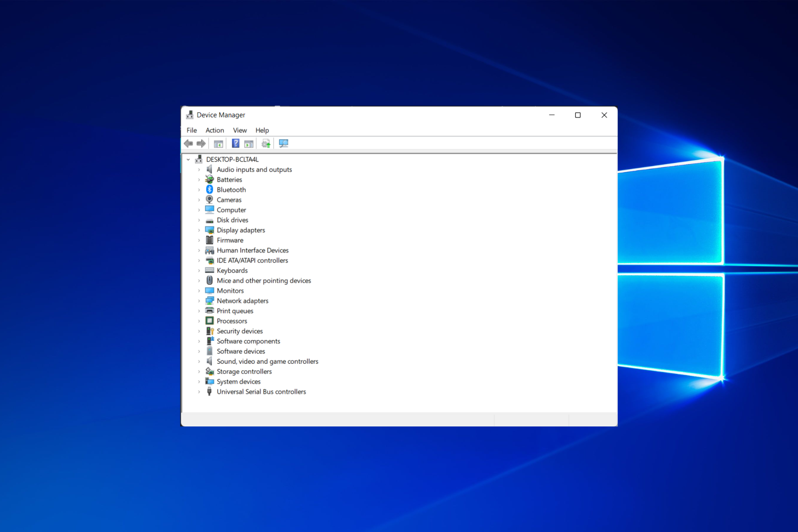Select Mice and other pointing devices label
798x532 pixels.
pos(264,281)
